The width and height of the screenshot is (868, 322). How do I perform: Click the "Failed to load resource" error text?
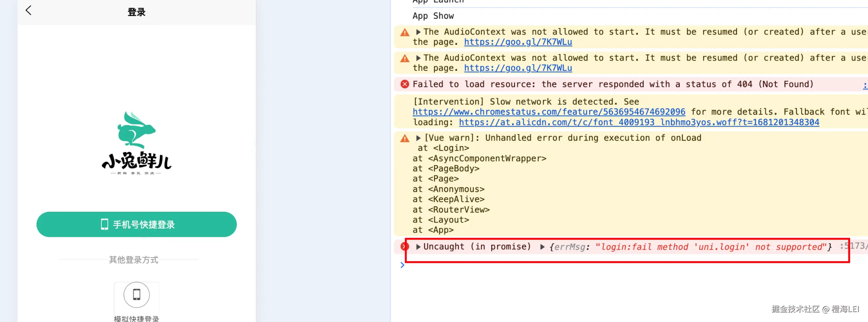click(613, 84)
